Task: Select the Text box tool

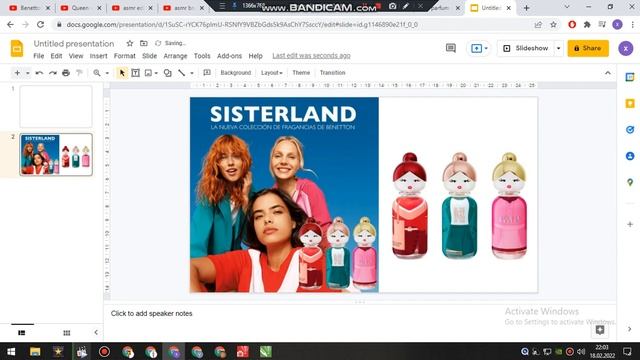Action: click(x=136, y=73)
